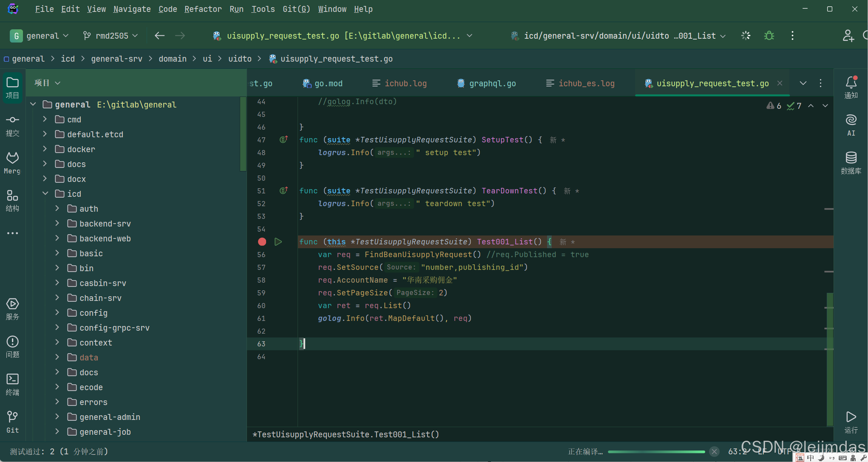The image size is (868, 462).
Task: Click the compiling progress bar in status bar
Action: tap(656, 451)
